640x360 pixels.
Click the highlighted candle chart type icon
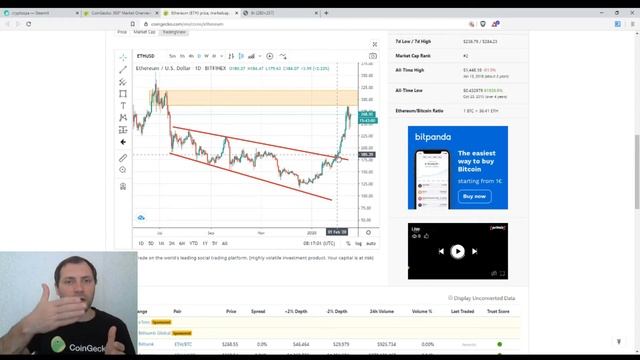pos(241,56)
